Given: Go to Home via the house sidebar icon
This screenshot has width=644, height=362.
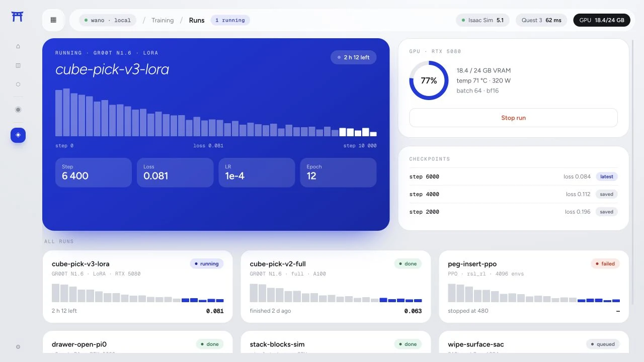Looking at the screenshot, I should [x=18, y=46].
